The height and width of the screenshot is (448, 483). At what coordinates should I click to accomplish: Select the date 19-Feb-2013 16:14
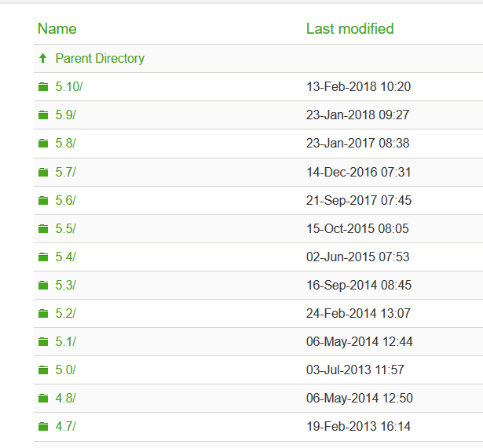359,427
